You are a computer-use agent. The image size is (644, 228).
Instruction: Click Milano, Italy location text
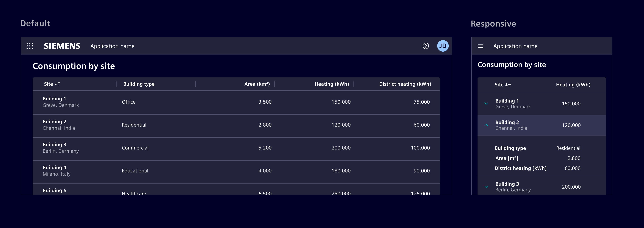57,174
